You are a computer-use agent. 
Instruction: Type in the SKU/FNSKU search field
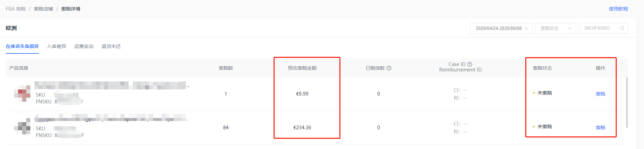[599, 28]
